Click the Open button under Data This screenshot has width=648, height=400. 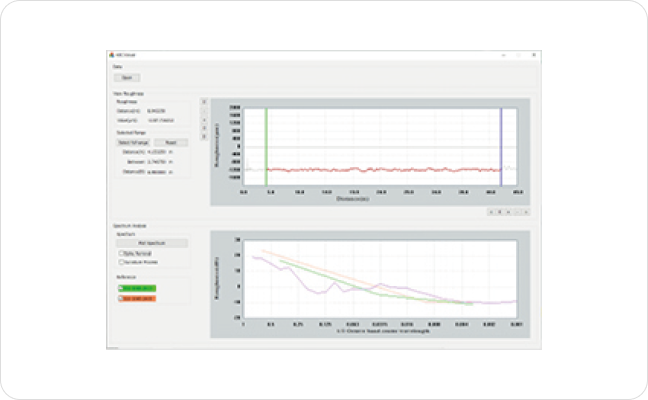point(126,77)
